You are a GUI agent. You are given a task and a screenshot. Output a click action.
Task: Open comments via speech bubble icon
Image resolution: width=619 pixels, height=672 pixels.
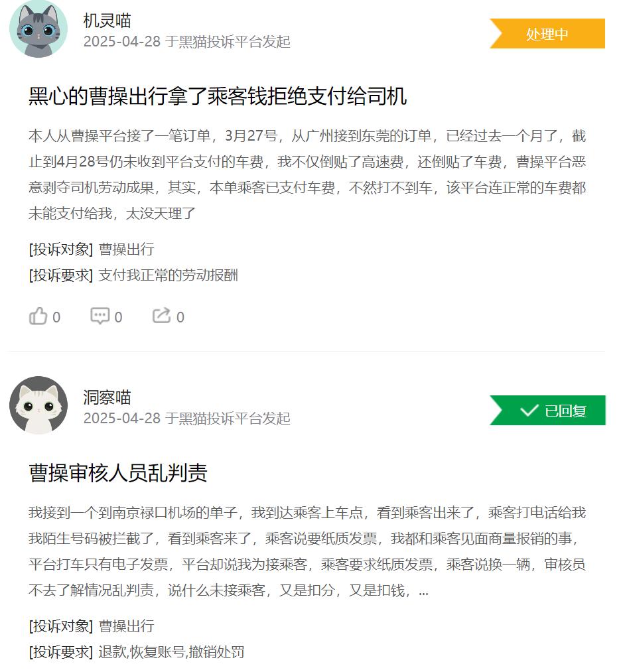click(x=100, y=316)
